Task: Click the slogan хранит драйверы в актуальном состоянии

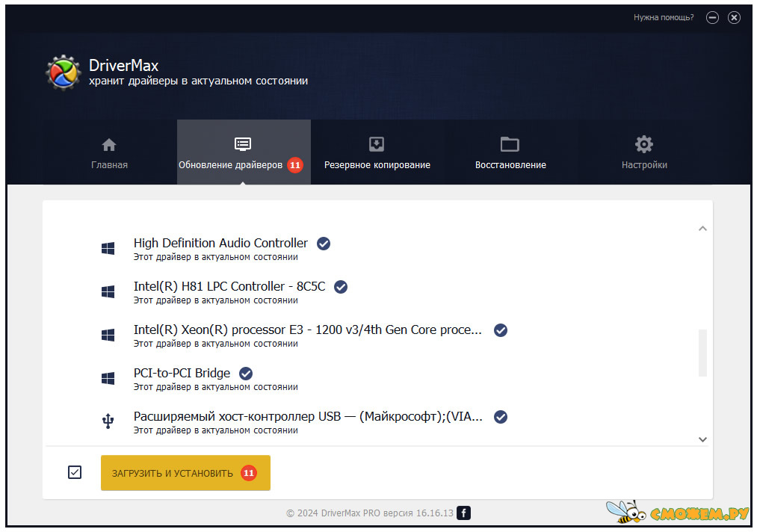Action: 199,81
